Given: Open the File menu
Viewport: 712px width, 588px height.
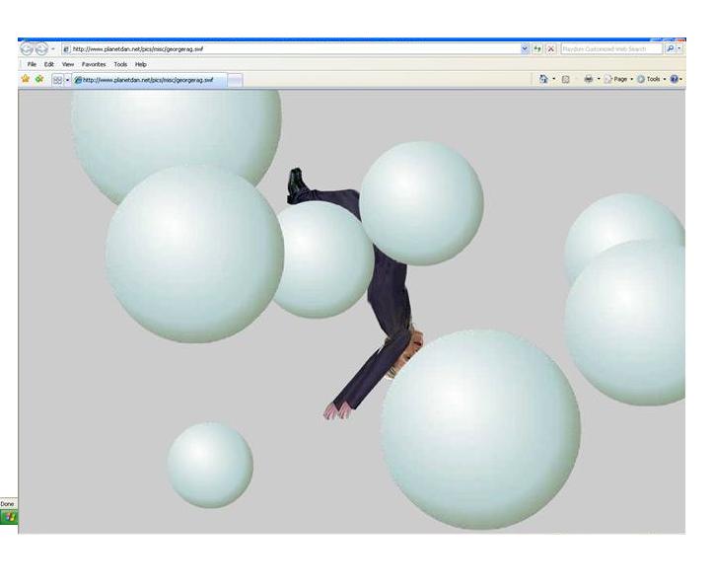Looking at the screenshot, I should pyautogui.click(x=32, y=64).
